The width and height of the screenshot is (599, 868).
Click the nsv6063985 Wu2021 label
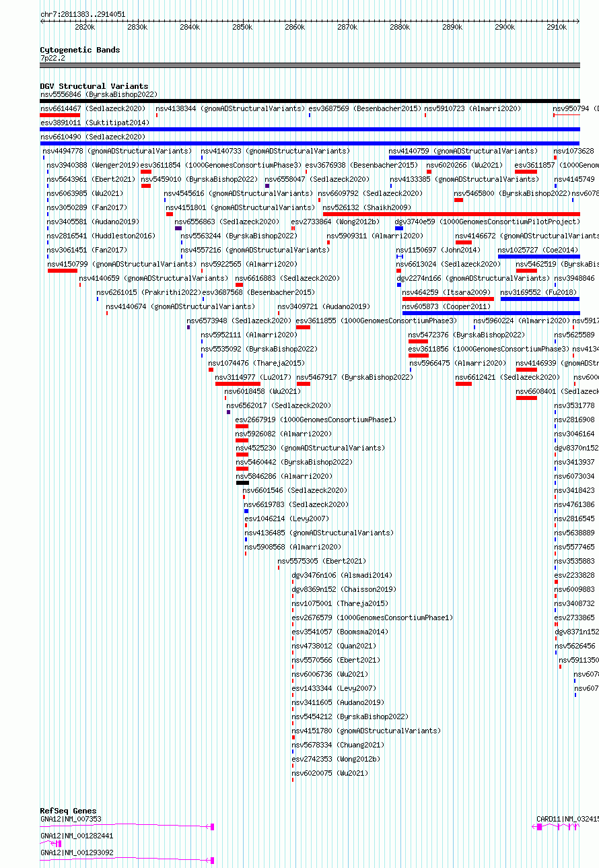pos(85,193)
